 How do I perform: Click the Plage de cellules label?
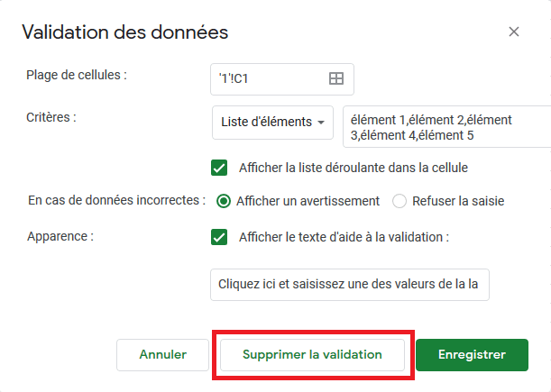coord(77,75)
